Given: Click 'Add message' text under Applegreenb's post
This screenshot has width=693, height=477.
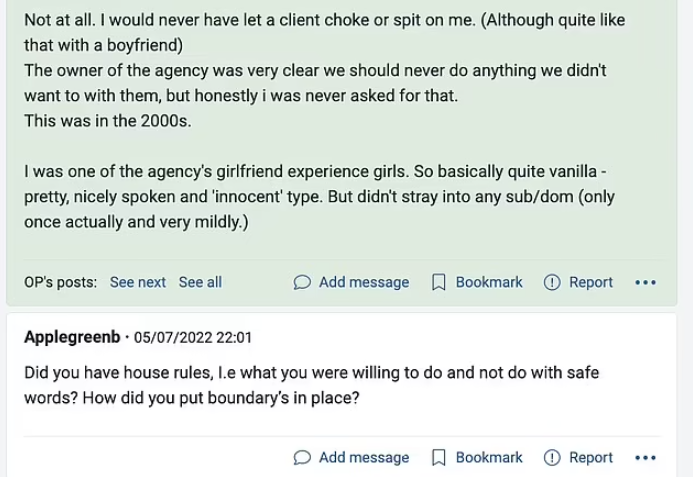Looking at the screenshot, I should 364,458.
